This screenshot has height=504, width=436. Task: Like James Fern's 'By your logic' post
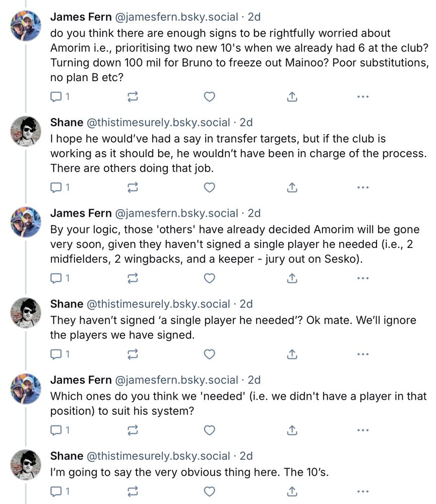click(x=209, y=278)
